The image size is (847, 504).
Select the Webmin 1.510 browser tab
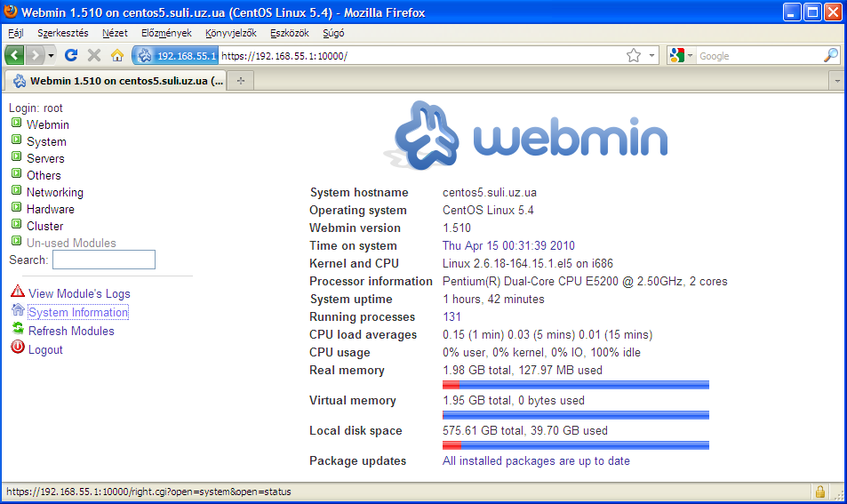tap(117, 80)
